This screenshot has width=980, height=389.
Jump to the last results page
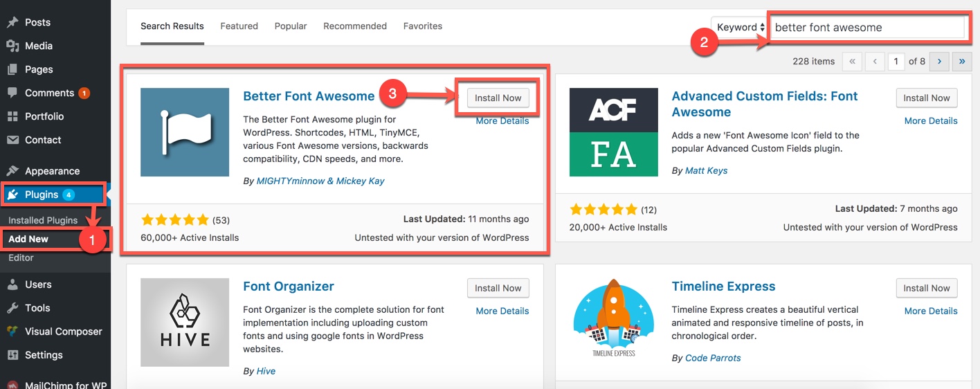[x=962, y=62]
